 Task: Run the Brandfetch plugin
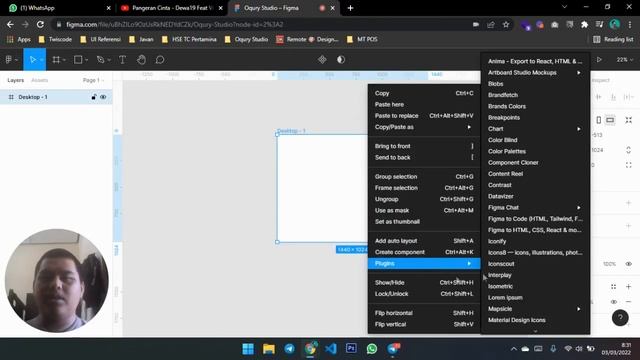click(535, 95)
